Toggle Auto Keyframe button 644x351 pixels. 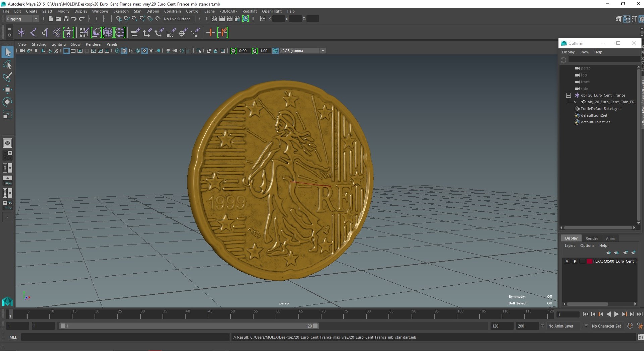(630, 326)
